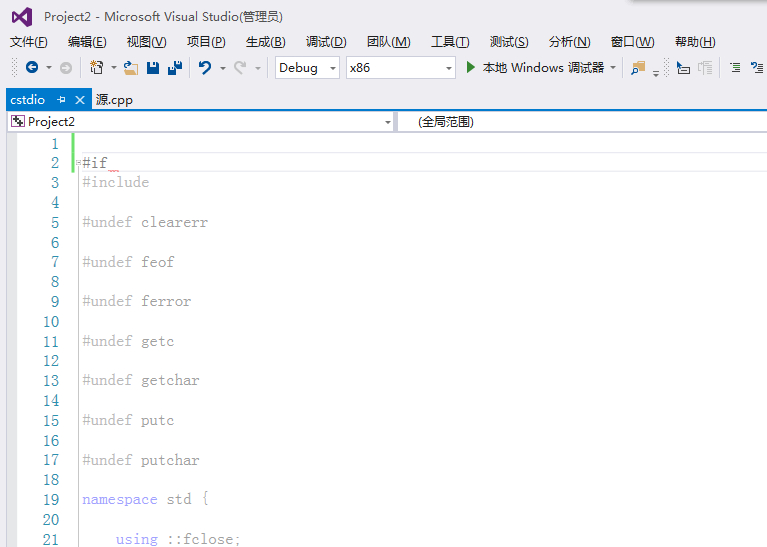Collapse the #if region on line 2

78,162
